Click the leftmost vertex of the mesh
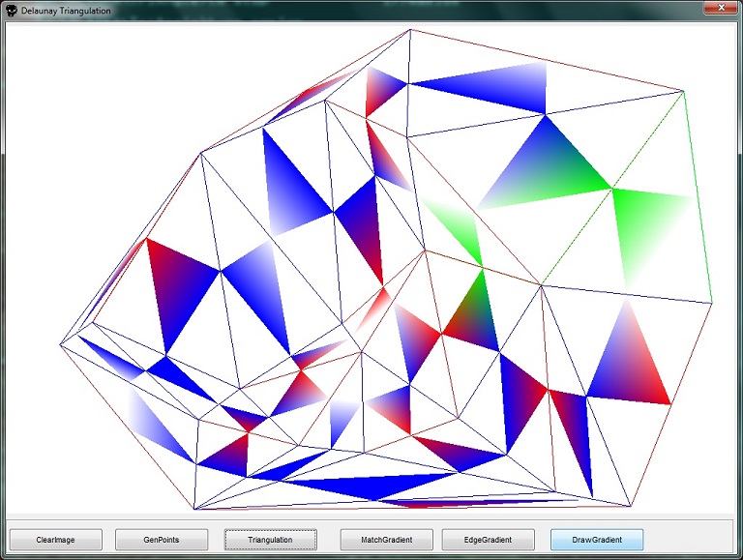Image resolution: width=743 pixels, height=560 pixels. 60,343
